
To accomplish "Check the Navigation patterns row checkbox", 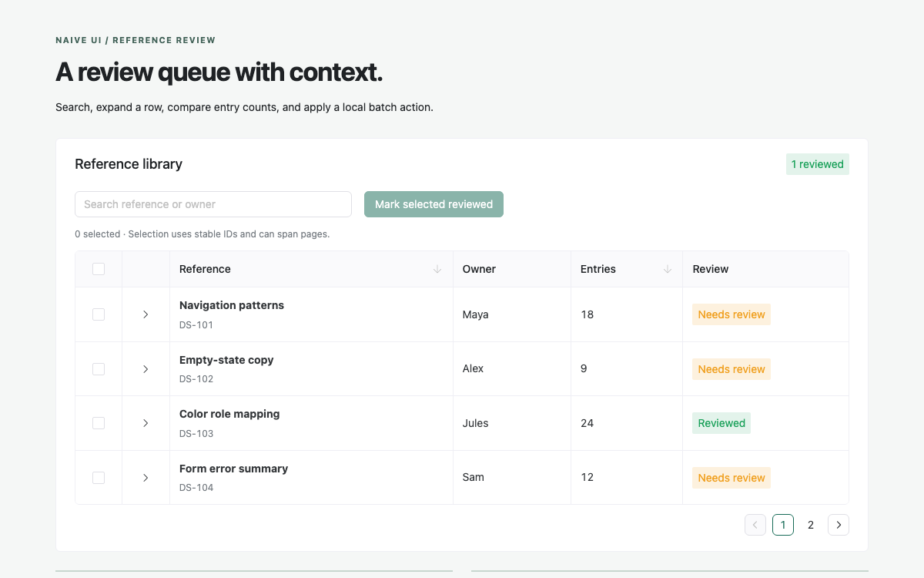I will tap(99, 314).
